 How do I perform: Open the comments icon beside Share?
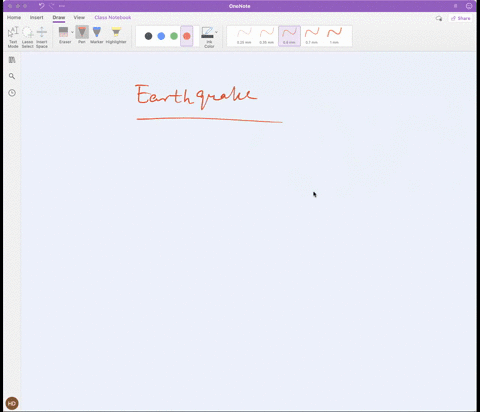[439, 18]
